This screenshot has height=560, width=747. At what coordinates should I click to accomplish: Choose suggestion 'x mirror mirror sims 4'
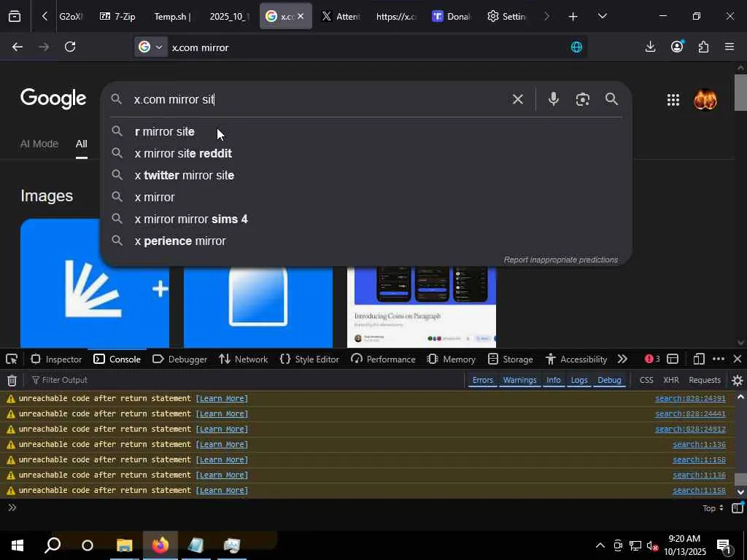pos(366,219)
